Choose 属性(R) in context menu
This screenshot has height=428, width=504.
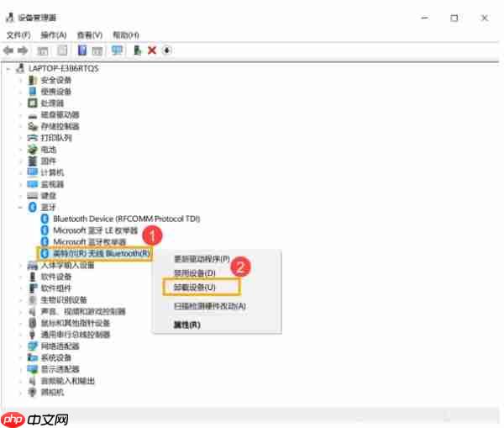point(187,325)
